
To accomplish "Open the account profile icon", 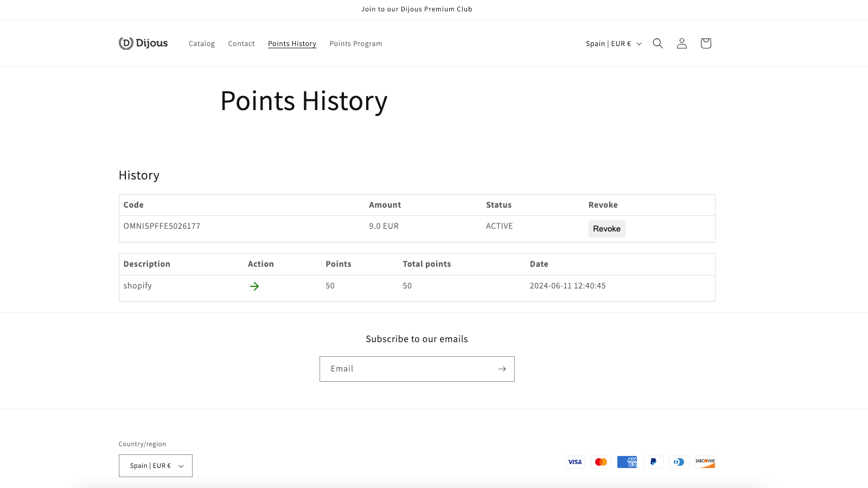I will point(682,43).
